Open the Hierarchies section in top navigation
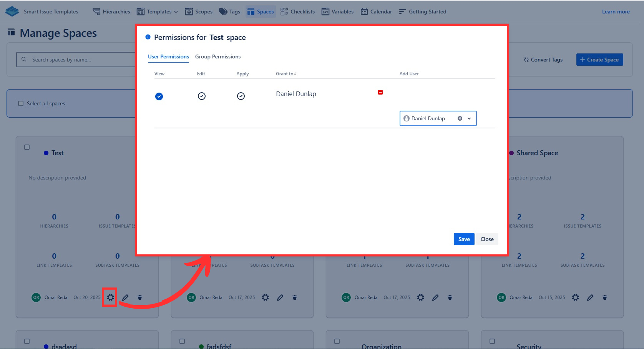This screenshot has width=644, height=349. point(111,12)
